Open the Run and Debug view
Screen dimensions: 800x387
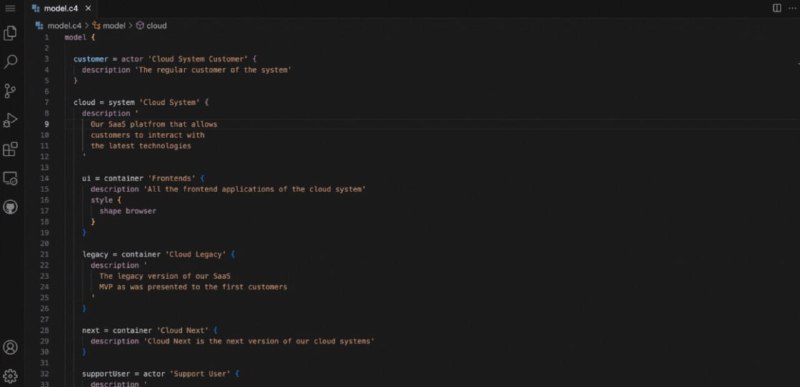click(x=10, y=120)
